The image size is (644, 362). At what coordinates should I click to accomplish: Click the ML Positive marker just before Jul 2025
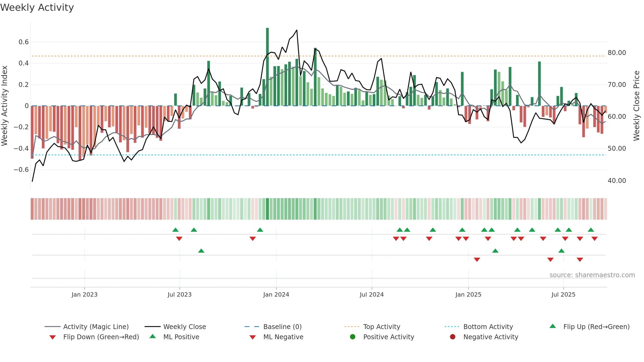(x=561, y=251)
